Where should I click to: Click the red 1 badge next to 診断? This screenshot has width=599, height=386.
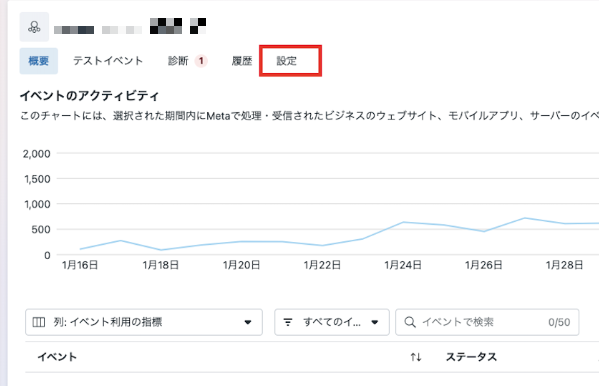pos(201,61)
